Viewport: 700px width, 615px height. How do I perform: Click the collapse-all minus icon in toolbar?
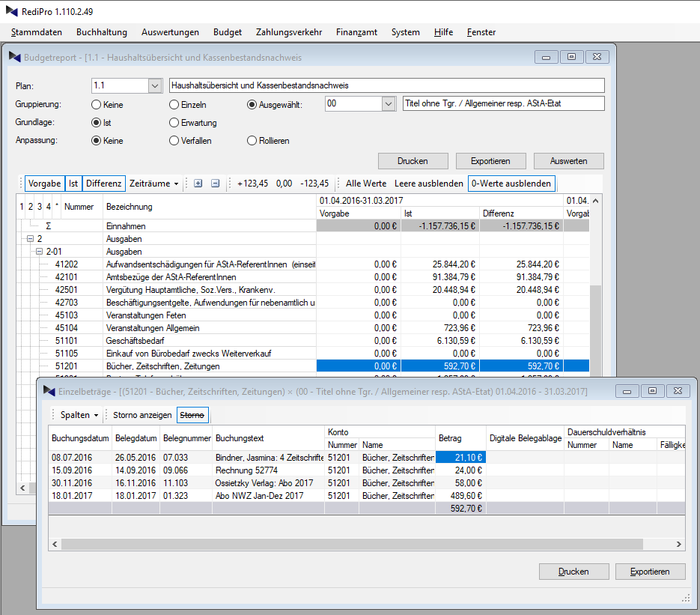[215, 184]
